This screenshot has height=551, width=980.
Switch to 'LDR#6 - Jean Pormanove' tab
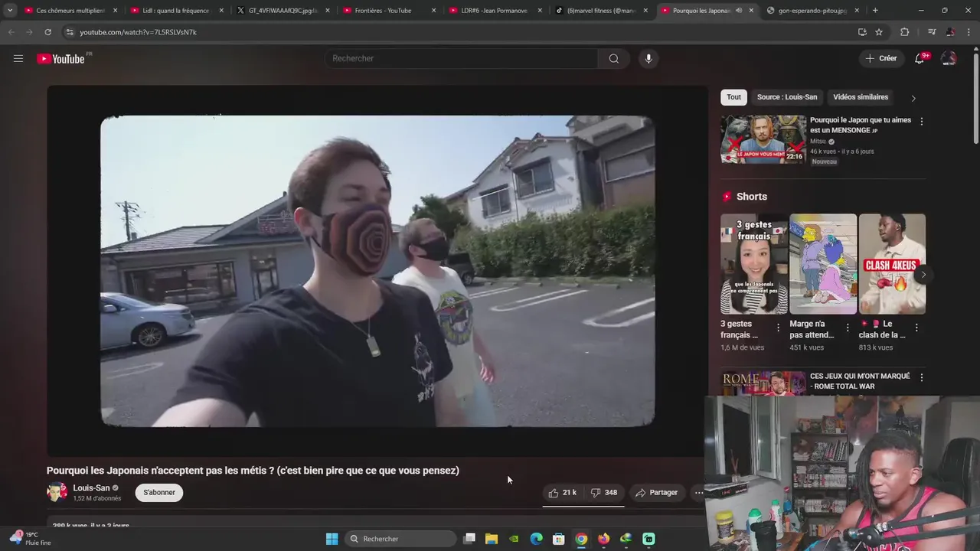point(494,11)
